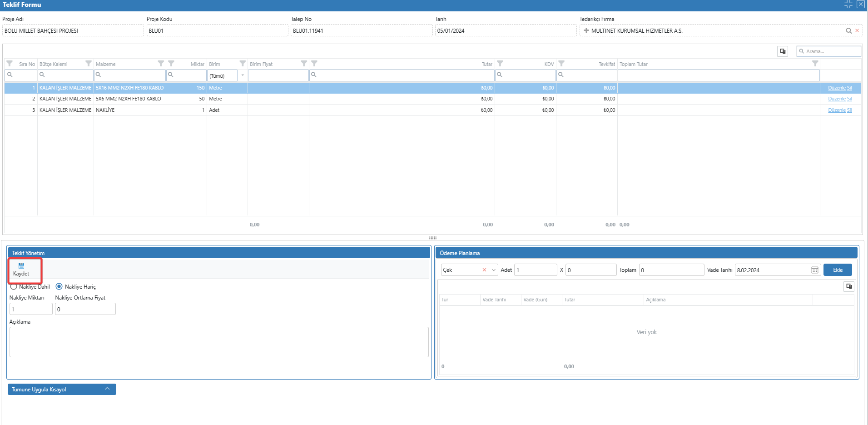Click export icon in Ödeme Planlama grid
The image size is (868, 425).
[x=848, y=286]
